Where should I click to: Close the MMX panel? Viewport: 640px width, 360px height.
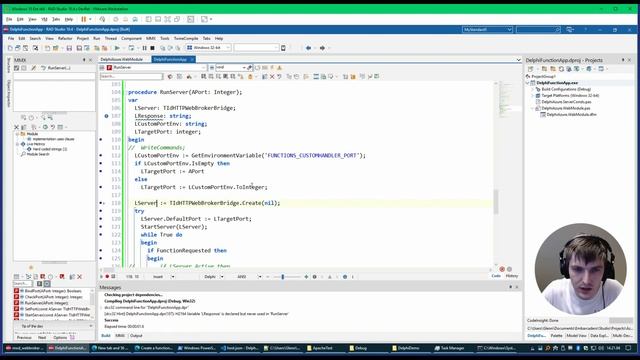91,60
